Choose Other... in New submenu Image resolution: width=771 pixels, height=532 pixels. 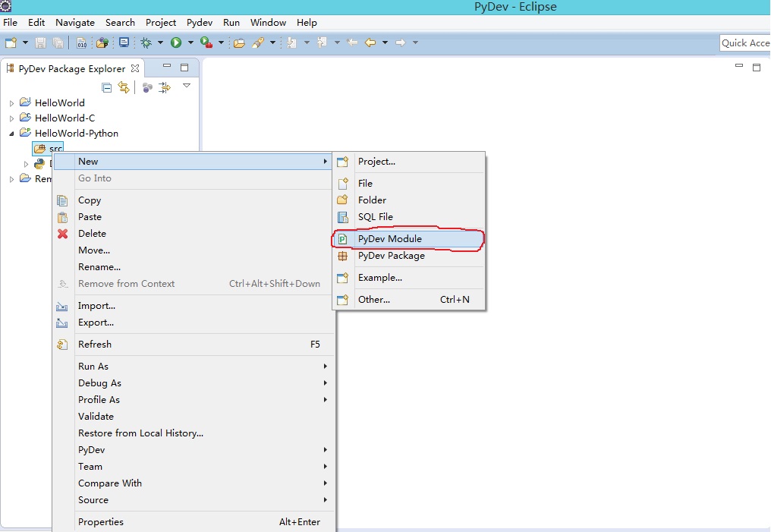[408, 300]
